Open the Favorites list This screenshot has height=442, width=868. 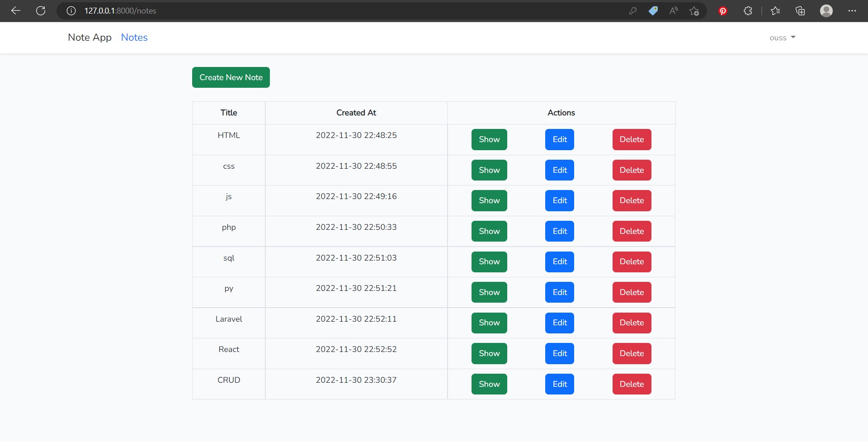tap(776, 11)
